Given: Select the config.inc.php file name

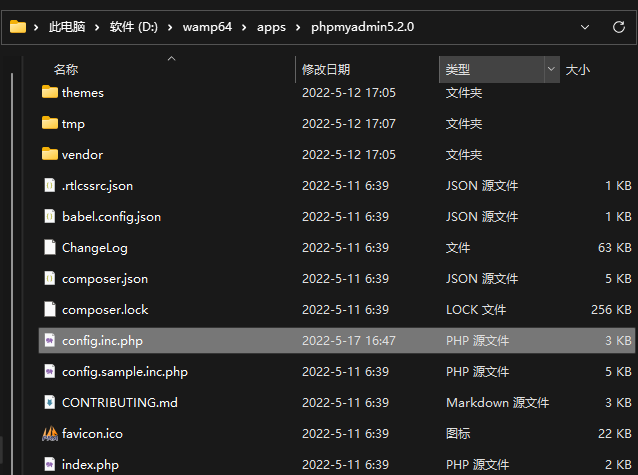Looking at the screenshot, I should coord(102,341).
